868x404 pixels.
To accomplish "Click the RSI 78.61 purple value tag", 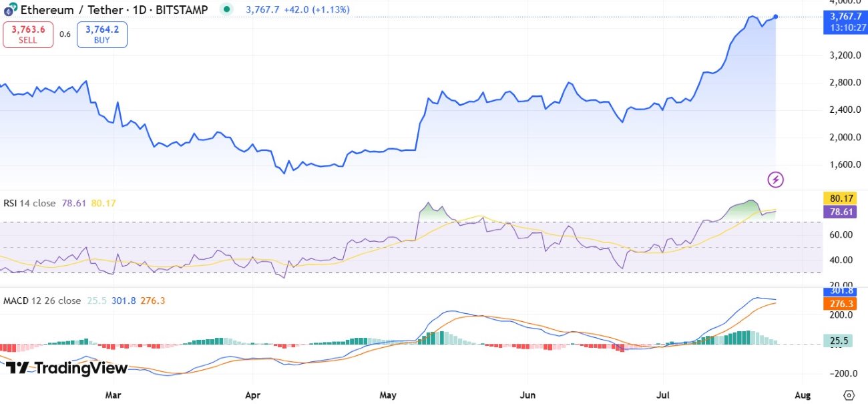I will tap(846, 211).
